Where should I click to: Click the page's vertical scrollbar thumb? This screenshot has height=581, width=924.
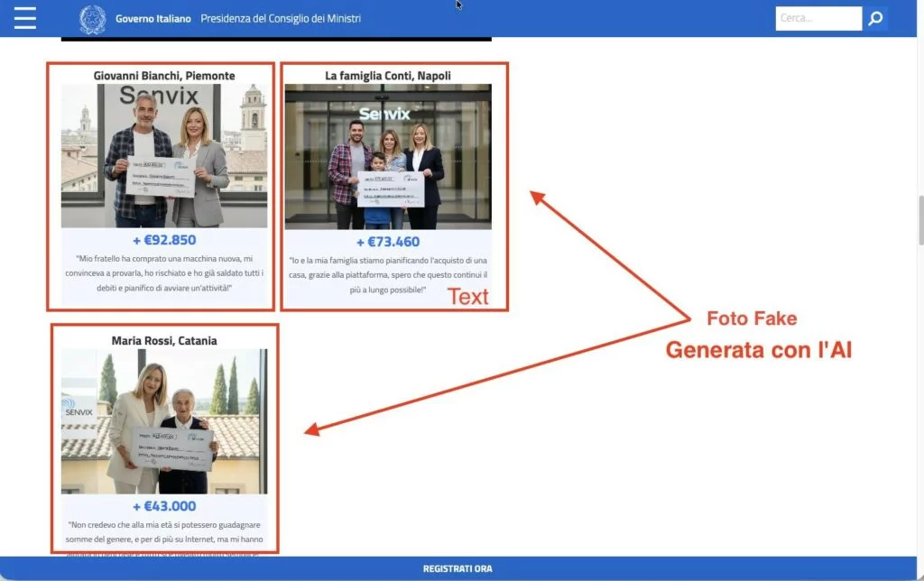coord(919,219)
